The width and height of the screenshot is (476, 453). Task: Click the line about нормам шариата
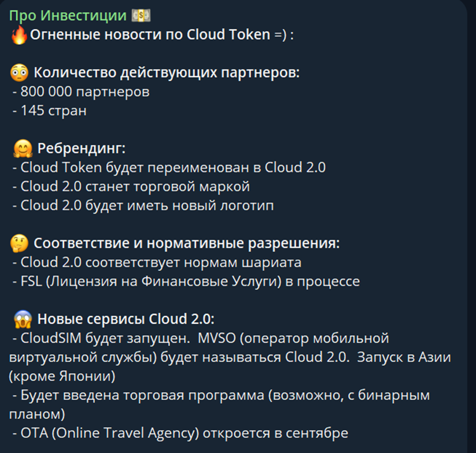coord(160,262)
